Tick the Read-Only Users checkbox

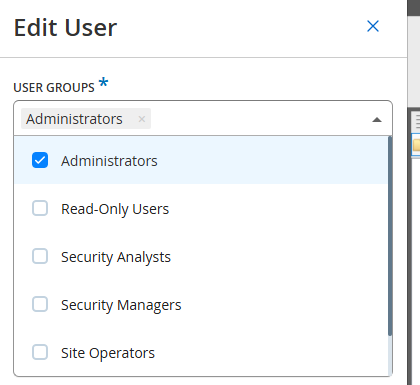40,208
